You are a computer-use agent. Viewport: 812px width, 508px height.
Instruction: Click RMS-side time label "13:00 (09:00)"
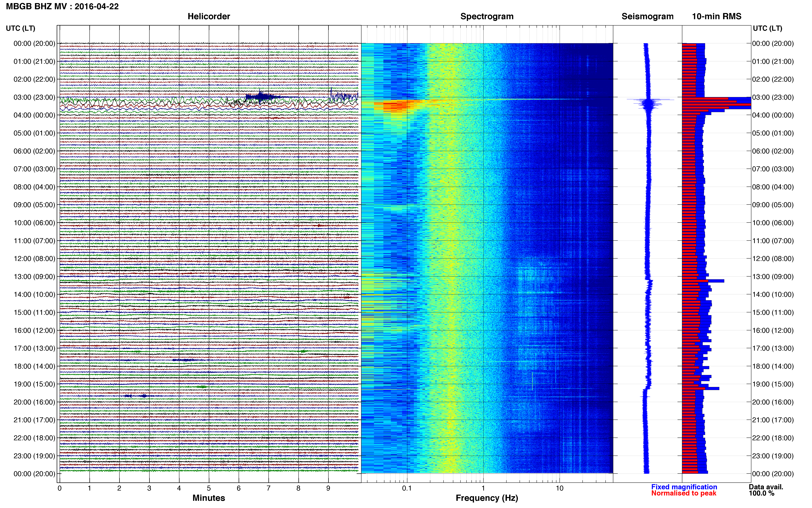click(773, 277)
